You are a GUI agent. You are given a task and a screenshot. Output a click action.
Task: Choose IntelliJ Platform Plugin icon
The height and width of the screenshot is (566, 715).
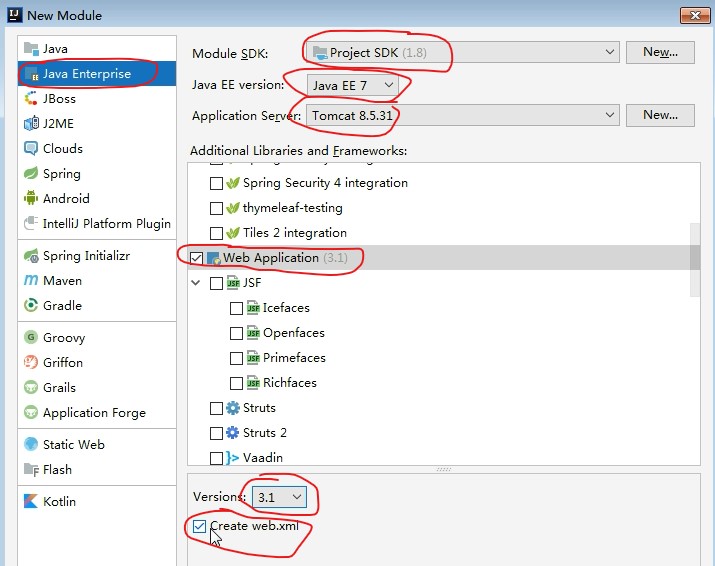(x=31, y=223)
